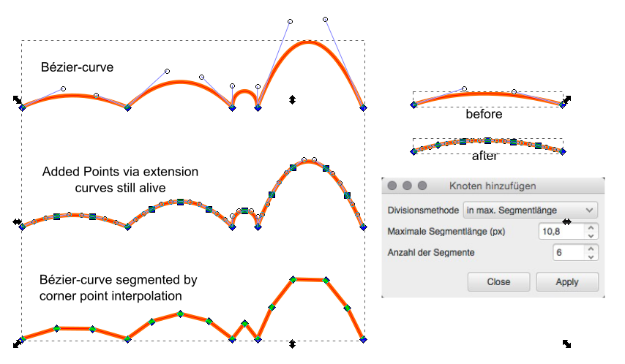The width and height of the screenshot is (625, 364).
Task: Increase the Maximale Segmentlänge value
Action: point(591,227)
